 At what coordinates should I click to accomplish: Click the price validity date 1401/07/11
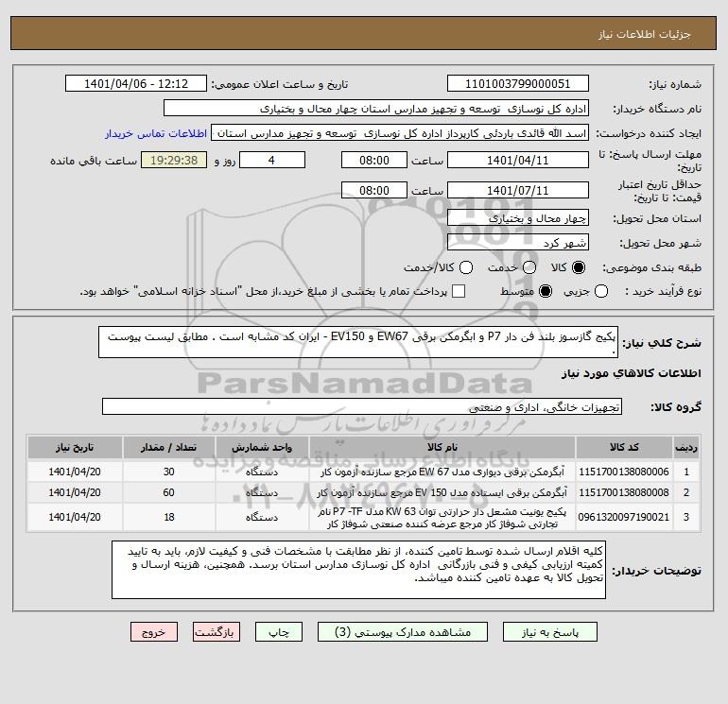pos(518,190)
